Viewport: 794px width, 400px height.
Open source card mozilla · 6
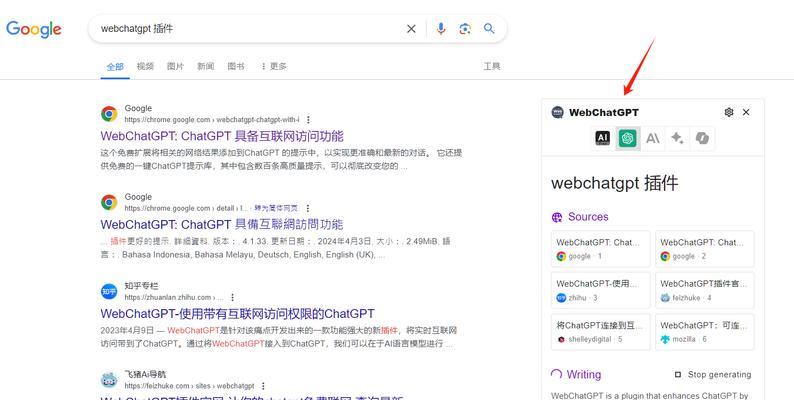(x=704, y=332)
